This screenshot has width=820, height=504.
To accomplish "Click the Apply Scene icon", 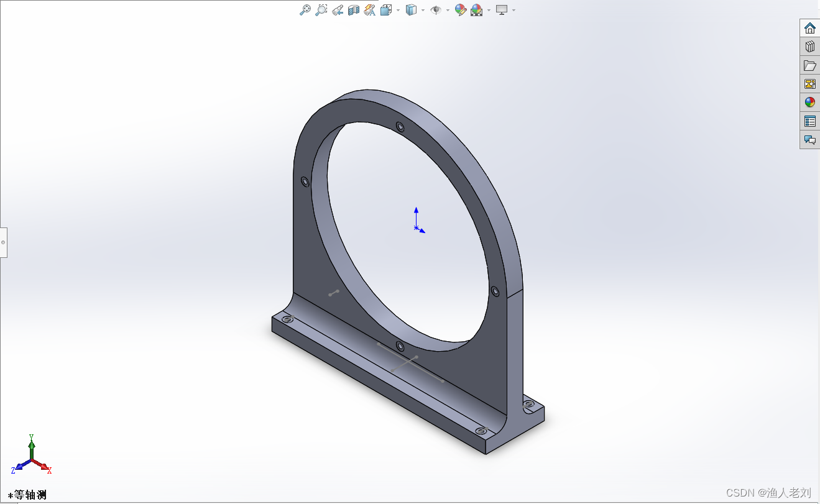I will (x=477, y=10).
